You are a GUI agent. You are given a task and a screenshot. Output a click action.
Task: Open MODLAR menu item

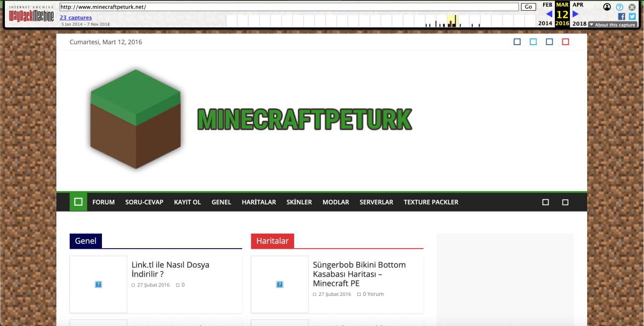[x=336, y=202]
